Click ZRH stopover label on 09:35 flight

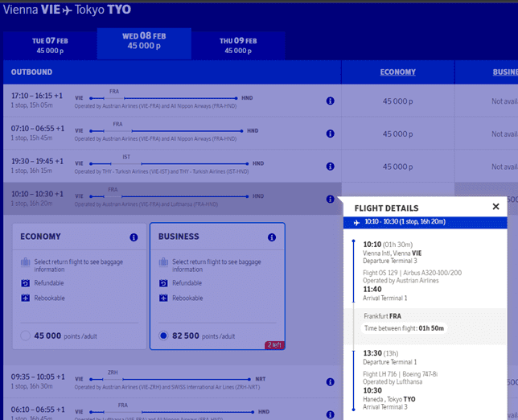pos(113,373)
